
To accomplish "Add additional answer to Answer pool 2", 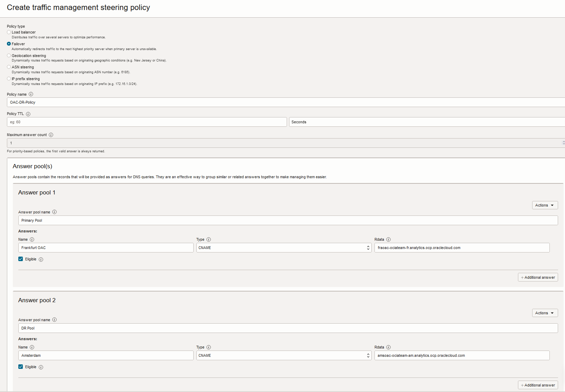I will click(538, 385).
